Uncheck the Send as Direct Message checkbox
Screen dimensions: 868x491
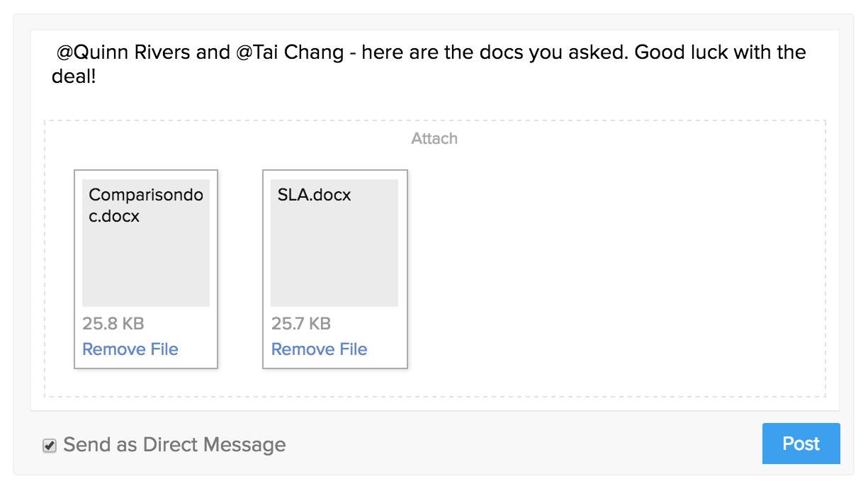[x=49, y=446]
